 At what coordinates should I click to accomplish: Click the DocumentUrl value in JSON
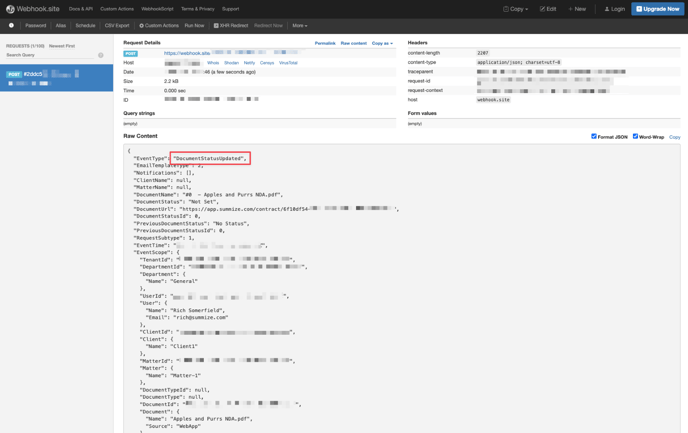pos(287,209)
